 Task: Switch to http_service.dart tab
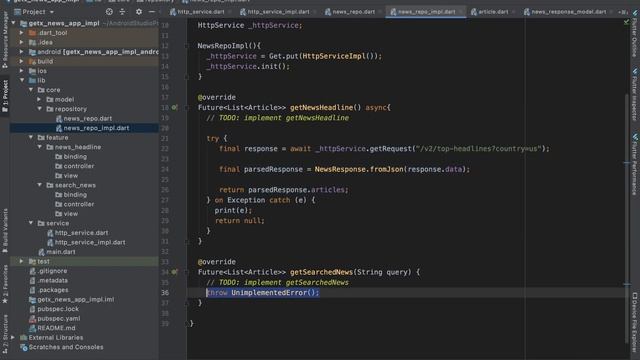pyautogui.click(x=198, y=12)
